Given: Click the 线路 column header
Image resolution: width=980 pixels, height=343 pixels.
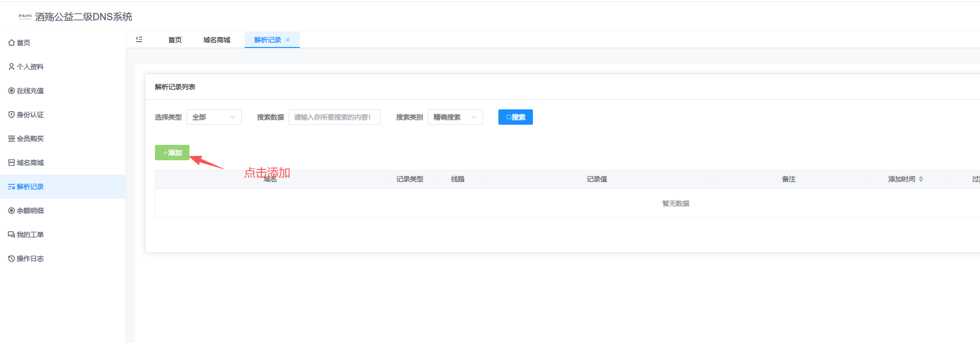Looking at the screenshot, I should tap(458, 179).
